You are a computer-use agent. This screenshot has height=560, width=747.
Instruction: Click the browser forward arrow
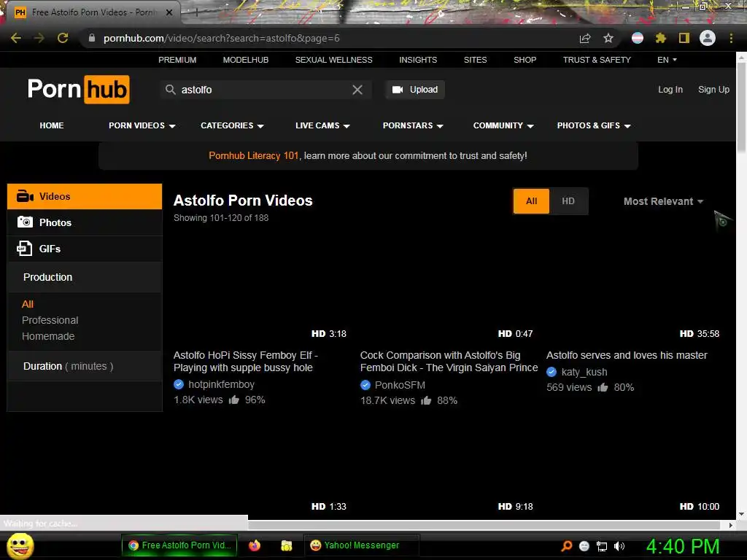tap(39, 38)
